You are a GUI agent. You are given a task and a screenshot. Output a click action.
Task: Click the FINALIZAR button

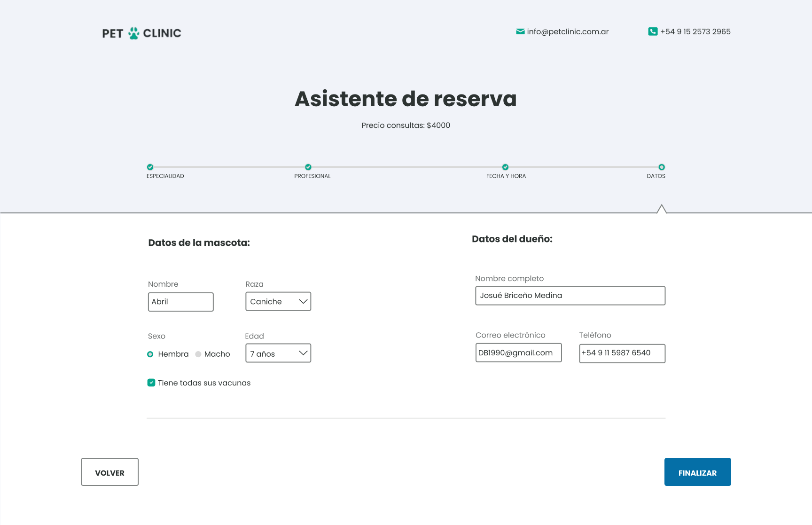(x=698, y=472)
